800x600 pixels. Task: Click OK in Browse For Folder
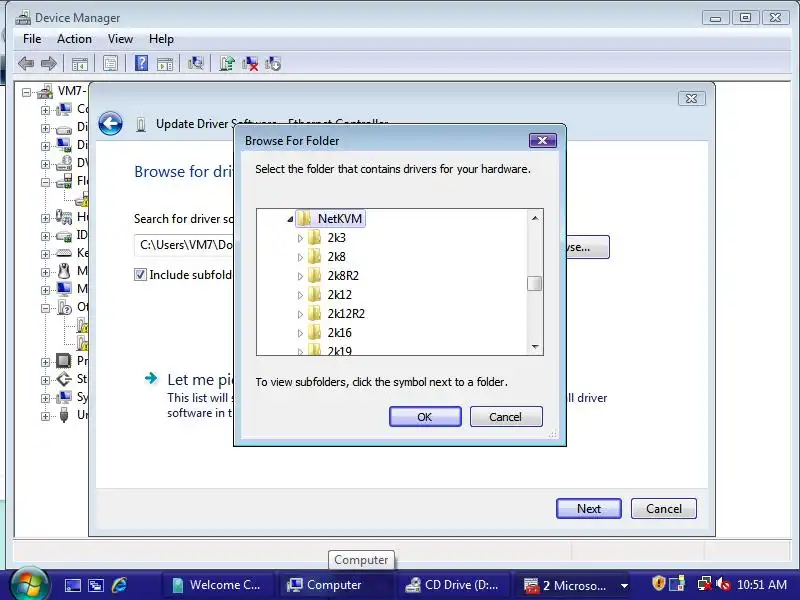pos(425,417)
